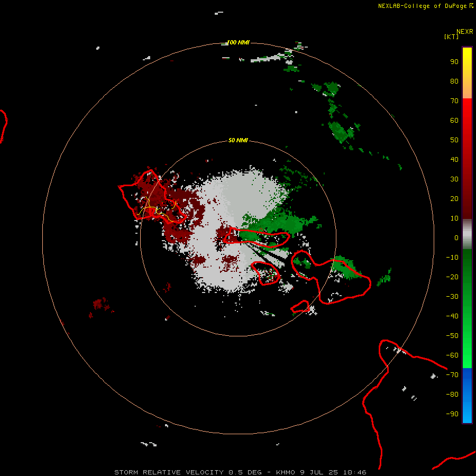Click the 20 value on velocity scale
The height and width of the screenshot is (476, 476).
[454, 198]
